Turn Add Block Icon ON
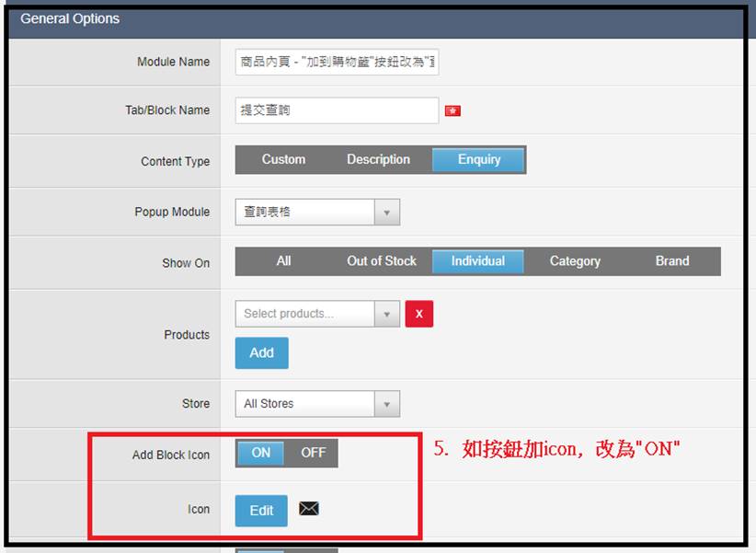Screen dimensions: 756x553 [x=261, y=453]
